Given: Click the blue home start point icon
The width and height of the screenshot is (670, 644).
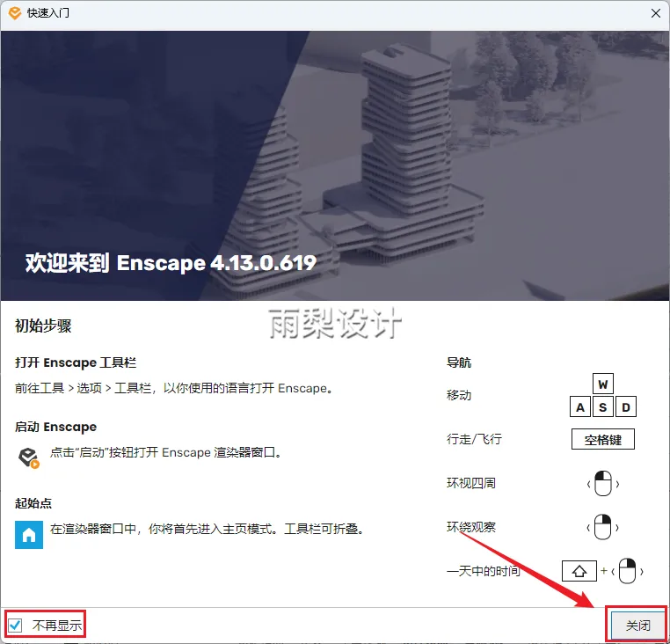Looking at the screenshot, I should (29, 535).
